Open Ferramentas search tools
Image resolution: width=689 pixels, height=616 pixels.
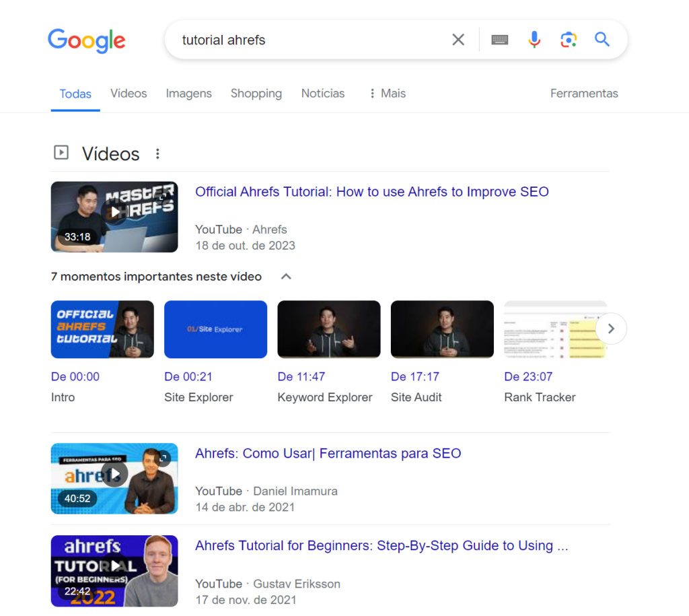[x=584, y=93]
